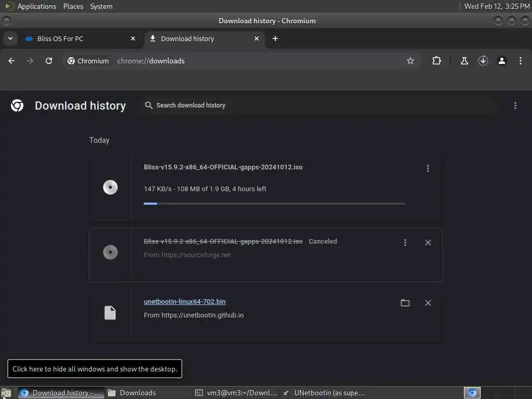This screenshot has height=399, width=532.
Task: Click the Canceled status label
Action: point(323,241)
